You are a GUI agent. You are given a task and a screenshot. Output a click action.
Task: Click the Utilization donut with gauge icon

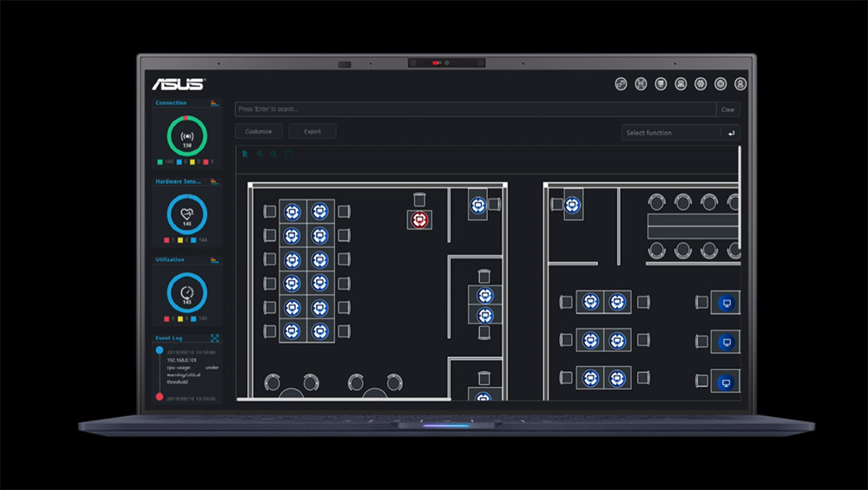(x=187, y=292)
